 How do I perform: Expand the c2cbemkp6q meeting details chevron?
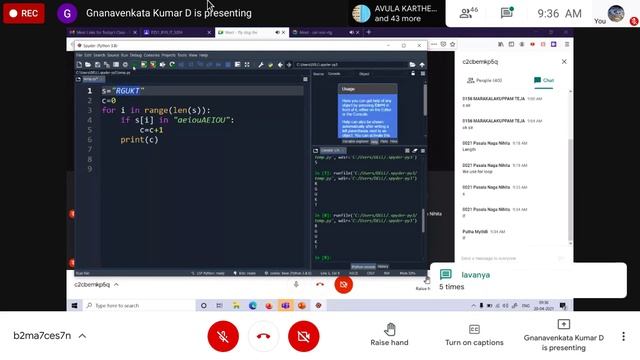coord(116,284)
